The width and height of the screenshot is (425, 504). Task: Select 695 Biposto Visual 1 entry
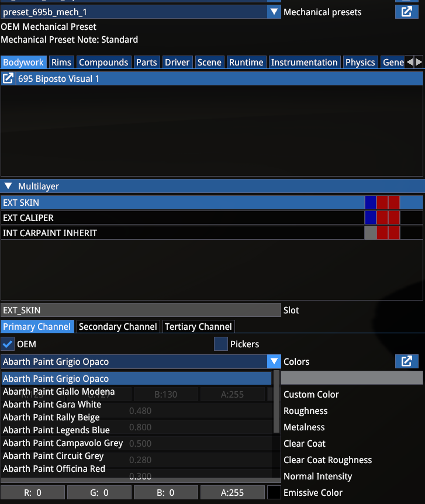click(219, 78)
